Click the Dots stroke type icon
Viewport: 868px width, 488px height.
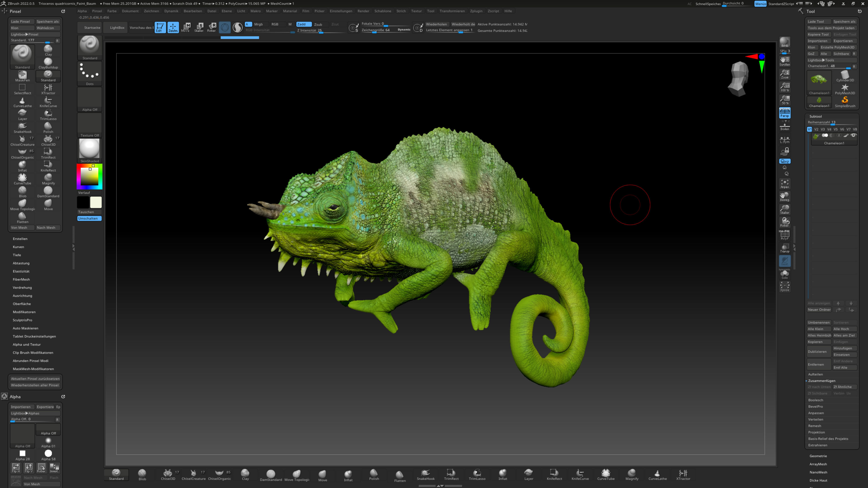coord(90,73)
